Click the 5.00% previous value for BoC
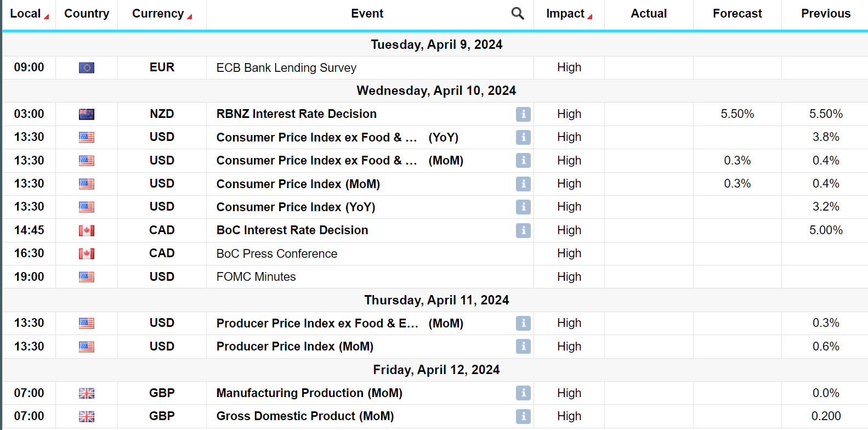 [826, 230]
